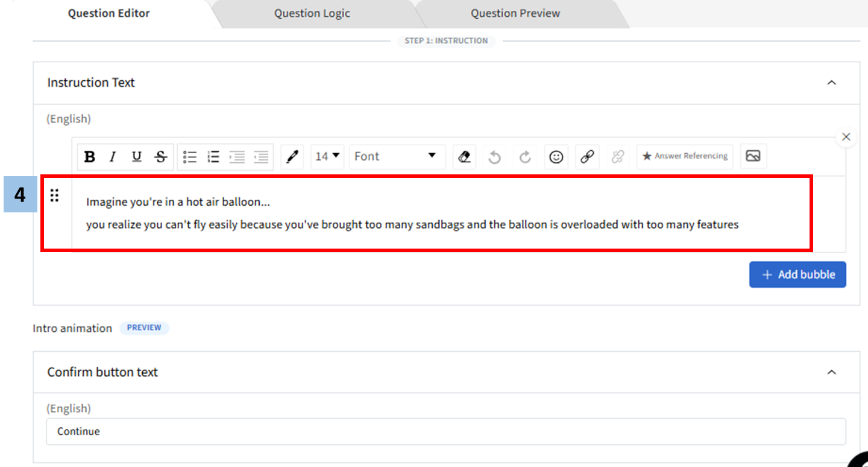868x467 pixels.
Task: Open the Question Preview tab
Action: pos(515,13)
